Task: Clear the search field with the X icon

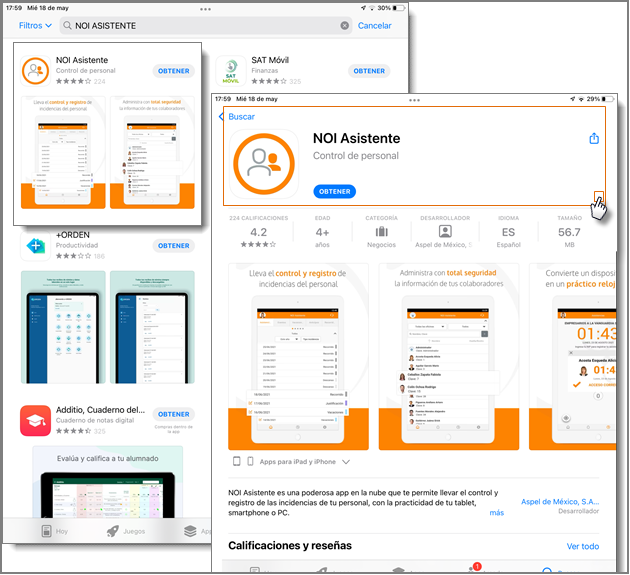Action: [345, 25]
